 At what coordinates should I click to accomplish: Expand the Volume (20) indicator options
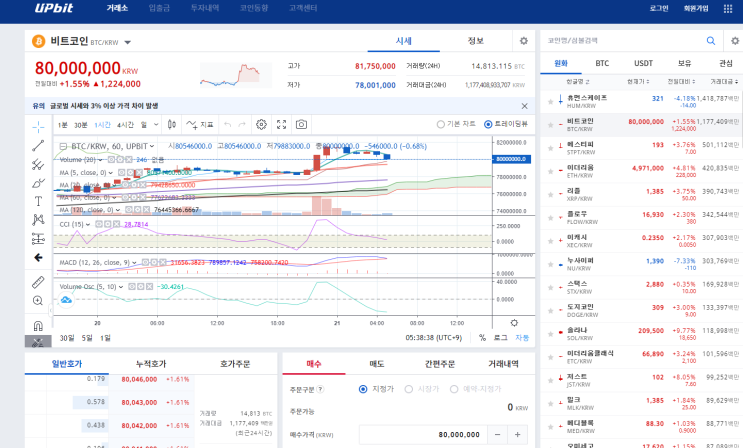100,160
